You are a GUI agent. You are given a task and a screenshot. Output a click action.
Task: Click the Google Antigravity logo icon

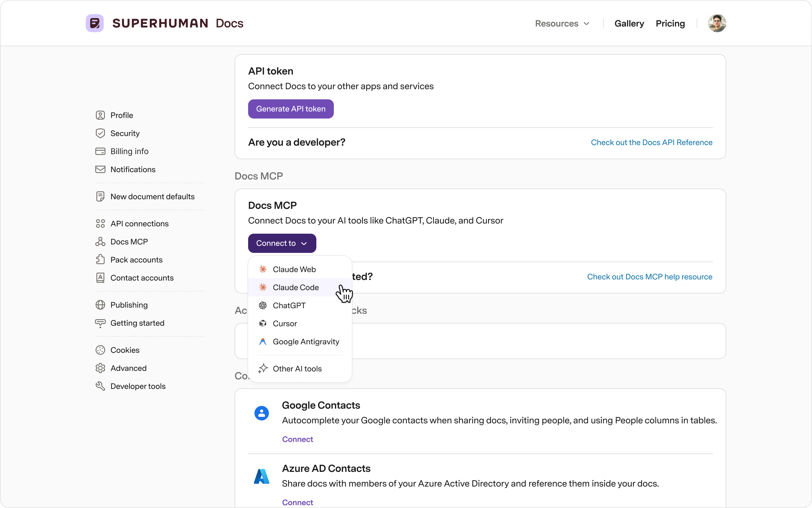tap(263, 342)
